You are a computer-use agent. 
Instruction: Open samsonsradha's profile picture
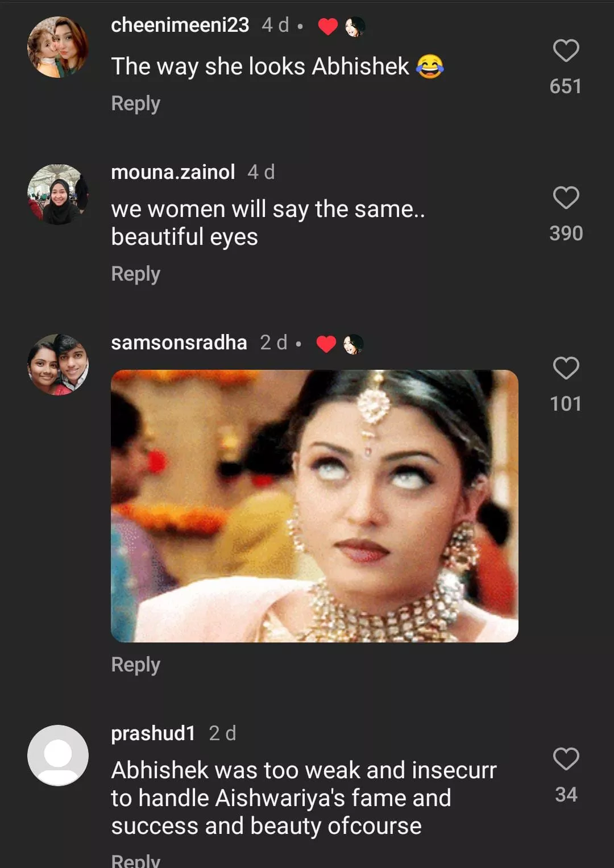[58, 365]
